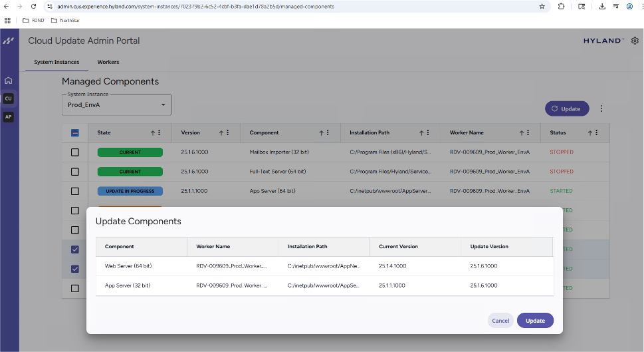The width and height of the screenshot is (644, 352).
Task: Switch to the System Instances tab
Action: pyautogui.click(x=56, y=62)
